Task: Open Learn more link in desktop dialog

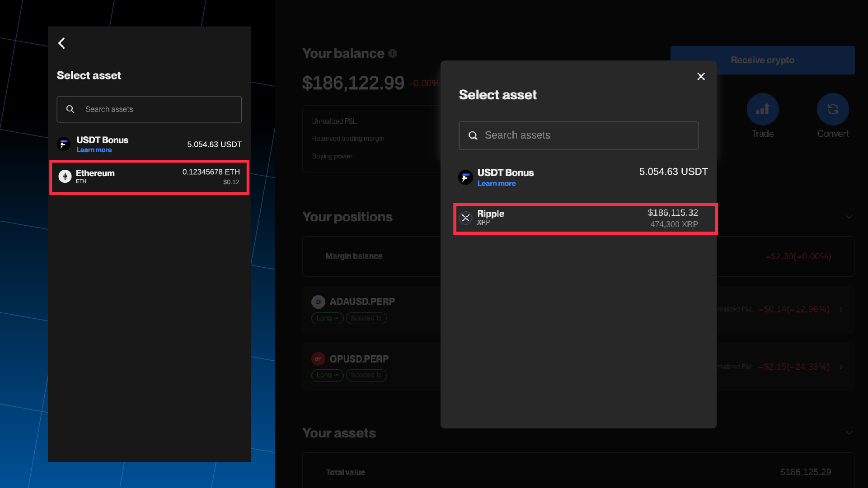Action: pos(497,183)
